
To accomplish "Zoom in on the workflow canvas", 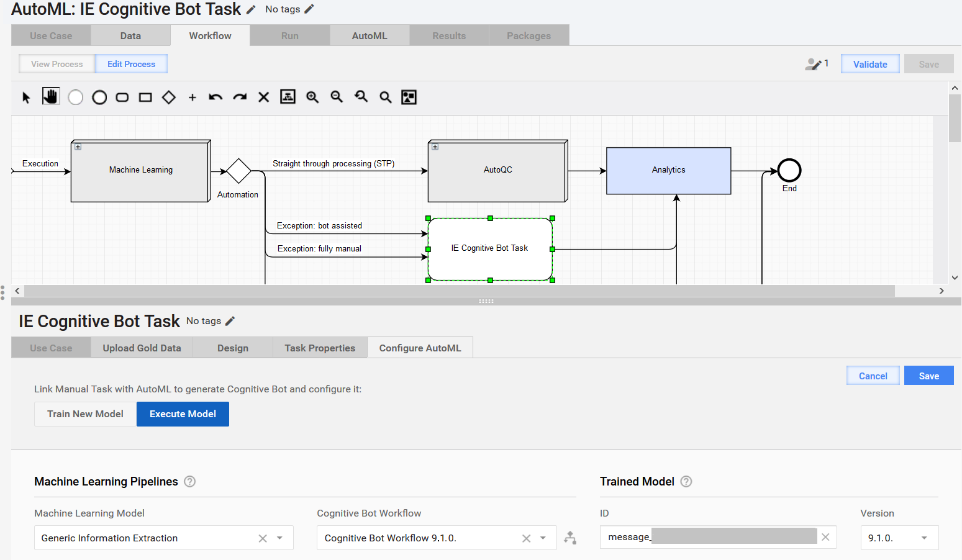I will point(312,97).
